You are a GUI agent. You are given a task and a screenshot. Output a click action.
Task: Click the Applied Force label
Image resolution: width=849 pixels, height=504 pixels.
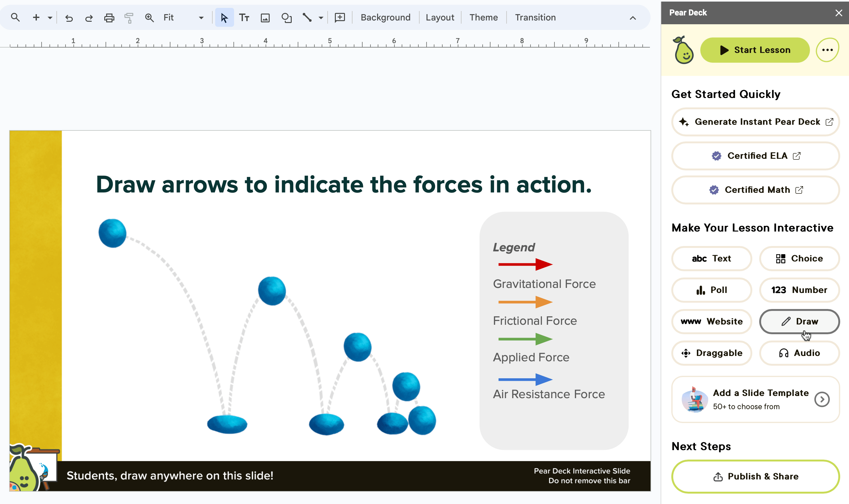pyautogui.click(x=531, y=357)
